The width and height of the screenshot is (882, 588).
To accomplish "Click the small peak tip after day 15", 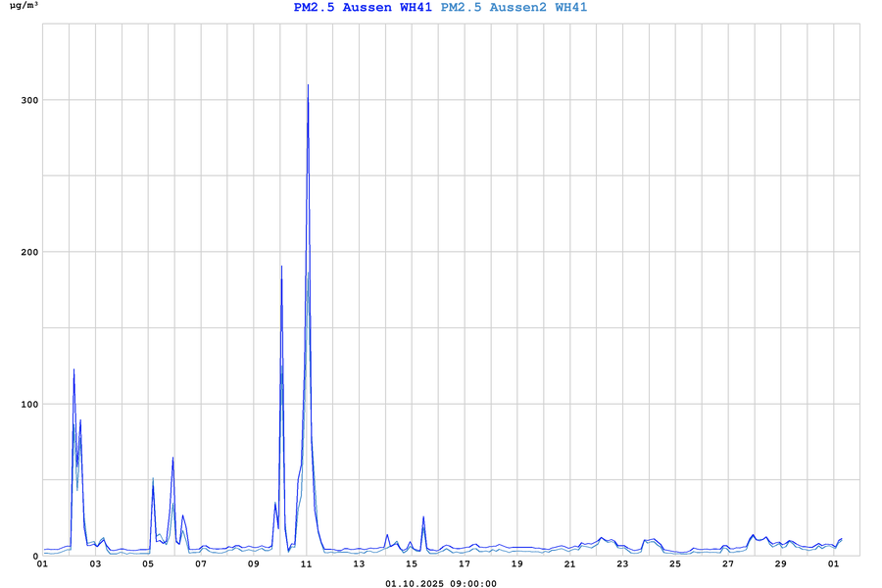I will point(423,516).
